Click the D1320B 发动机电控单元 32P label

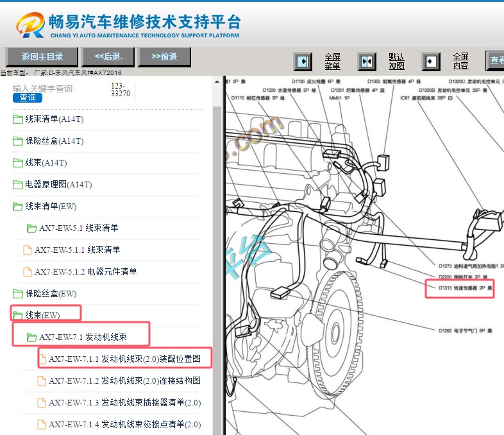(x=453, y=90)
